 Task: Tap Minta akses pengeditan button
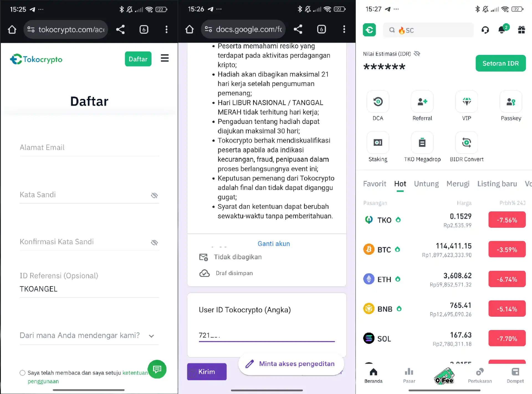pyautogui.click(x=291, y=364)
